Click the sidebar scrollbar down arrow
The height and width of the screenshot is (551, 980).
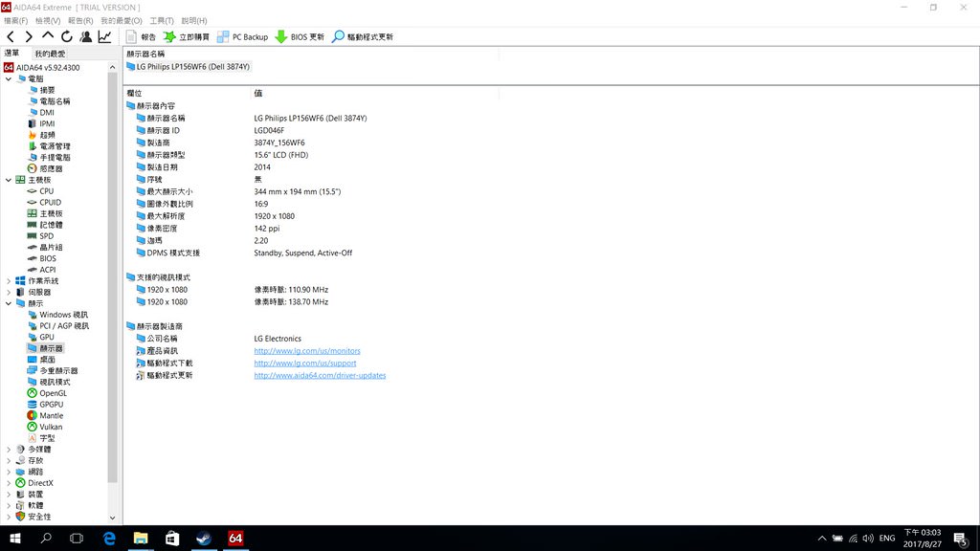(113, 518)
